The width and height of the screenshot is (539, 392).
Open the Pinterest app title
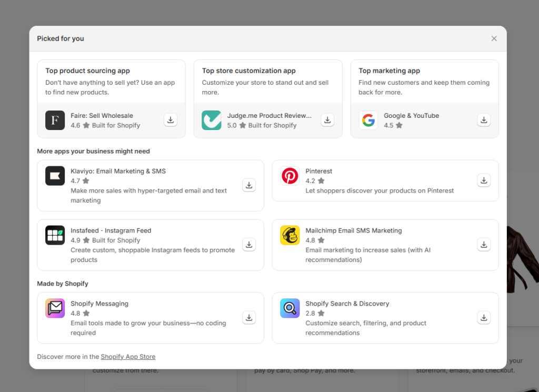(318, 171)
